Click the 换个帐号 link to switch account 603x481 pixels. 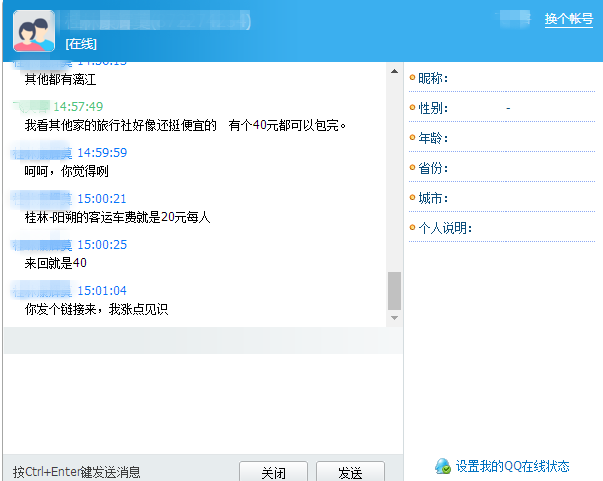click(569, 19)
